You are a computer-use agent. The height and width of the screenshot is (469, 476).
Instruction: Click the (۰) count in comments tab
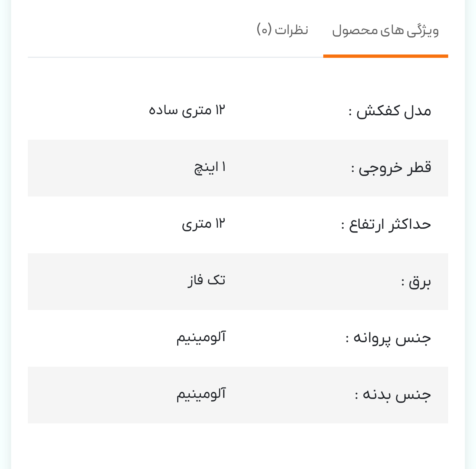point(264,29)
